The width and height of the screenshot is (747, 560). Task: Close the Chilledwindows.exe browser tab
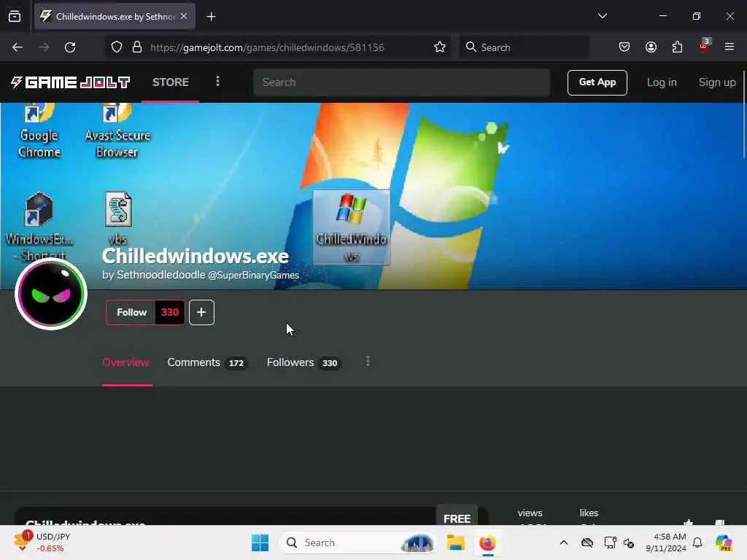click(x=184, y=17)
